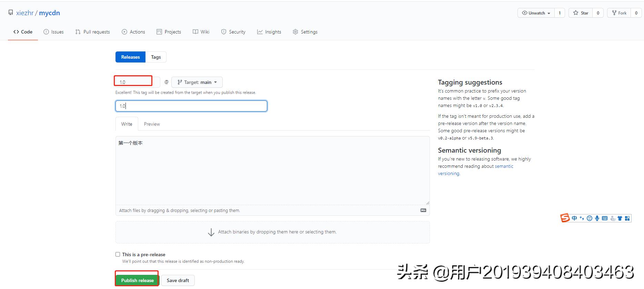Go to the Code tab
Viewport: 644px width, 289px height.
point(23,32)
